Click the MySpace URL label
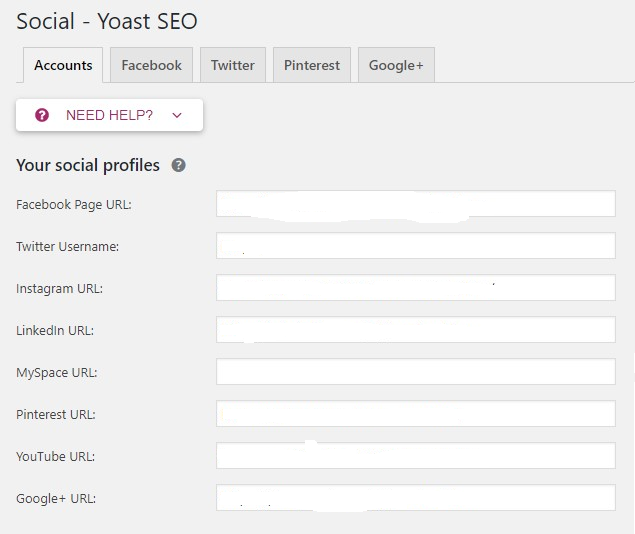The image size is (635, 534). pos(57,373)
